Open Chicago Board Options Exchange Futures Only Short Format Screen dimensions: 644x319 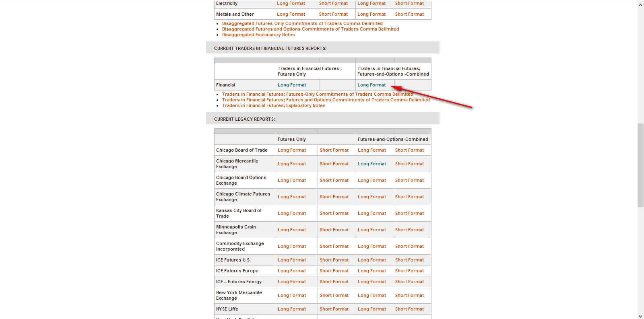point(334,180)
